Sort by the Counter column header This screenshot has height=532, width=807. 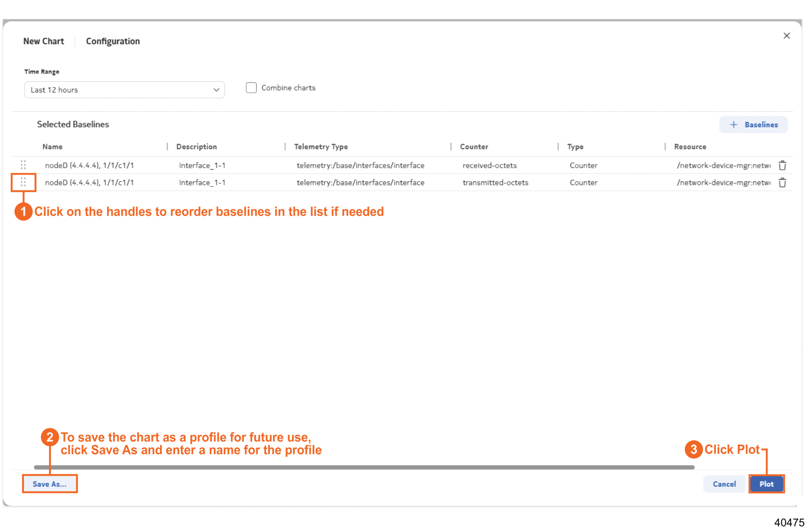click(474, 147)
